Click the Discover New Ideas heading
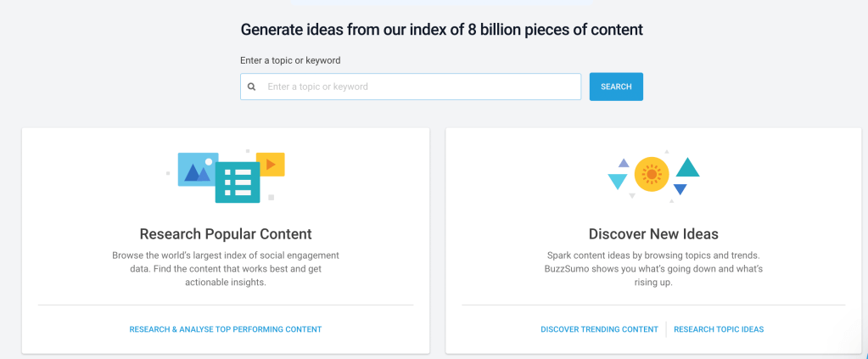Screen dimensions: 868x359 653,234
